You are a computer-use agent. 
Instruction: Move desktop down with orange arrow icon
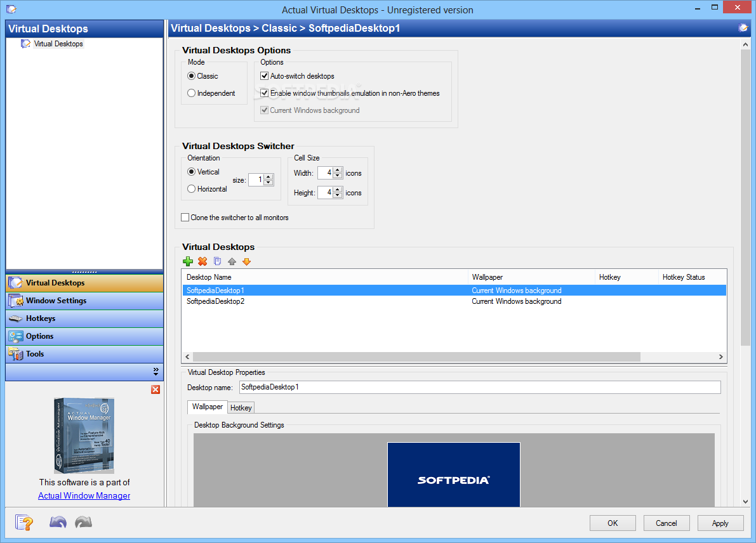[246, 261]
